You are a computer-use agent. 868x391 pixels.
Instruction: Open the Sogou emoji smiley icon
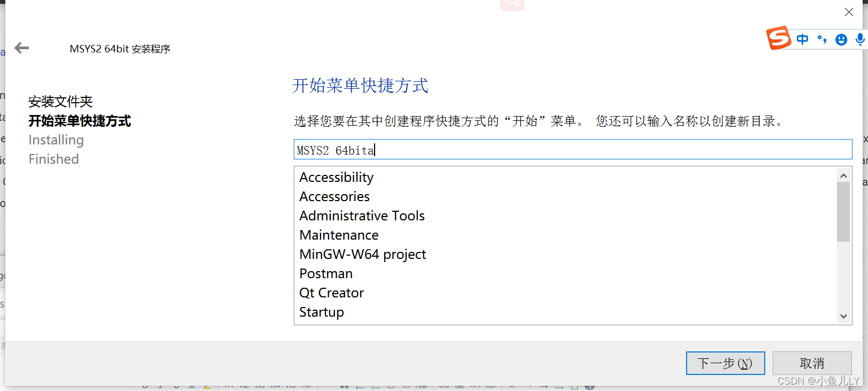tap(841, 40)
